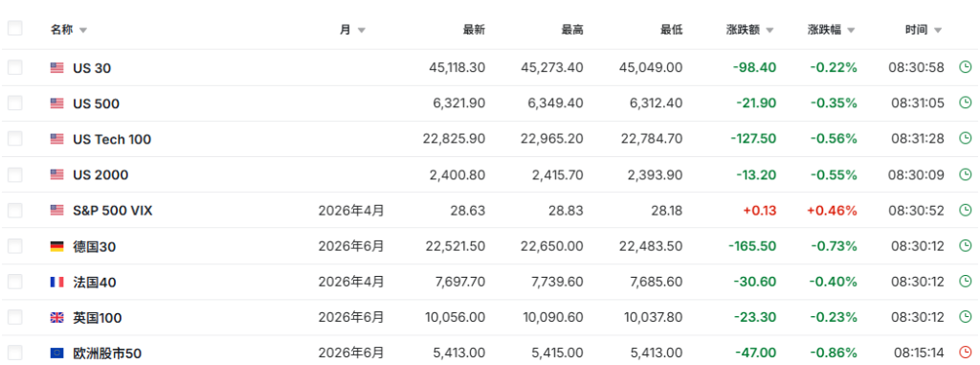The height and width of the screenshot is (365, 980).
Task: Open the 法国40 index link
Action: (x=95, y=283)
